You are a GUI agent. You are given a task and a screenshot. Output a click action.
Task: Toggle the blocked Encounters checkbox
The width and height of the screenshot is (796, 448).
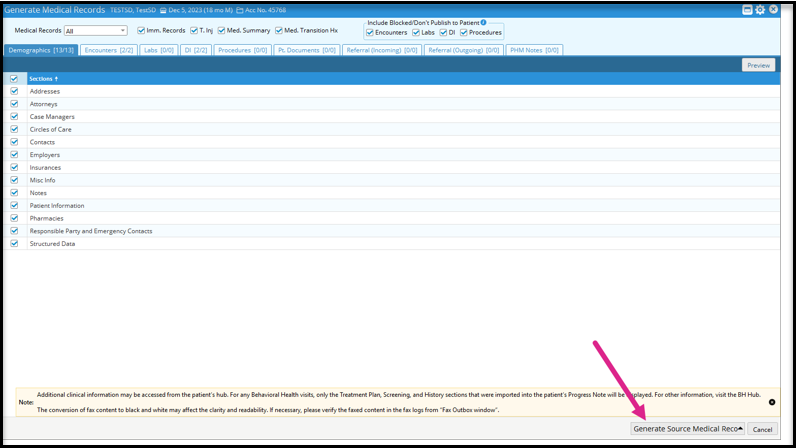(370, 33)
